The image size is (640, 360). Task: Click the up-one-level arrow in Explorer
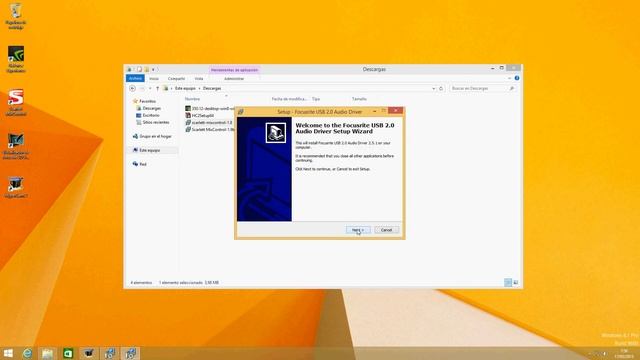click(157, 88)
